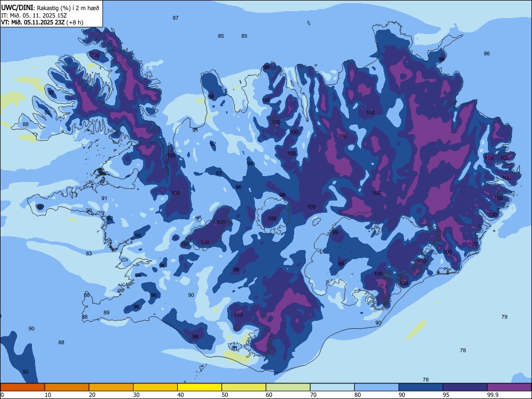Image resolution: width=532 pixels, height=399 pixels.
Task: Select the bright yellow 40–50 legend swatch
Action: (199, 387)
